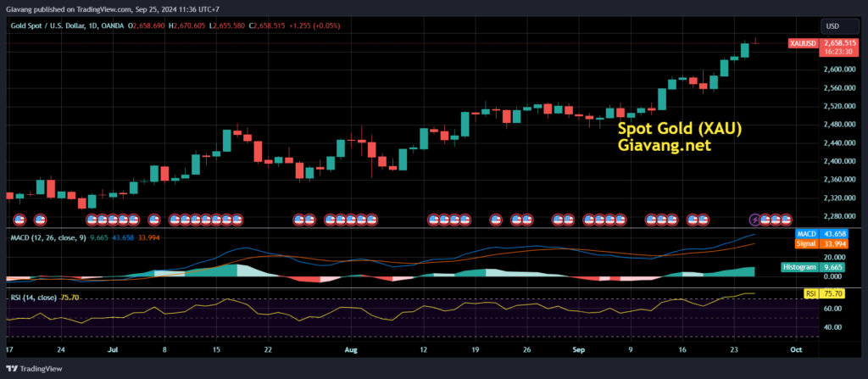868x379 pixels.
Task: Select the XAUUSD symbol price label
Action: pos(803,42)
